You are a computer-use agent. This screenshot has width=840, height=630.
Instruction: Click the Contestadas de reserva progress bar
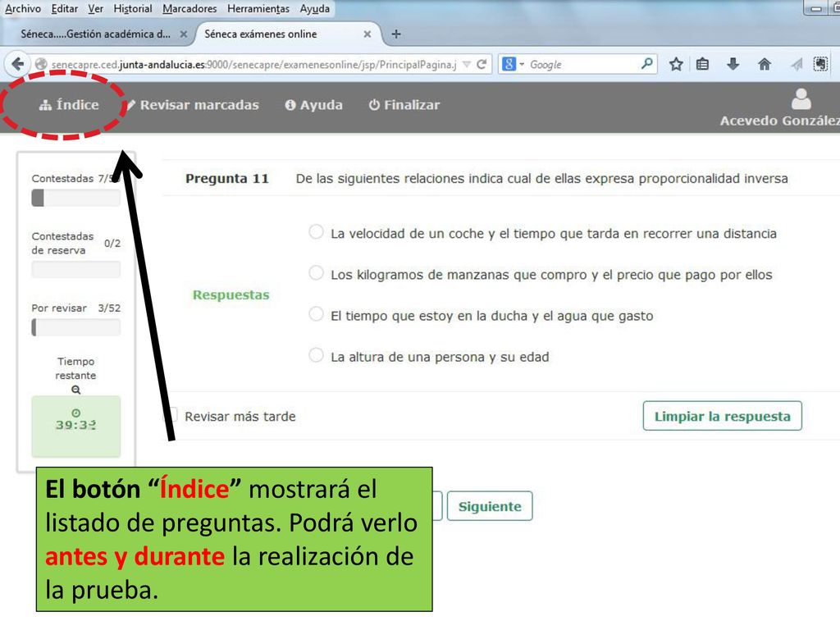click(x=75, y=269)
